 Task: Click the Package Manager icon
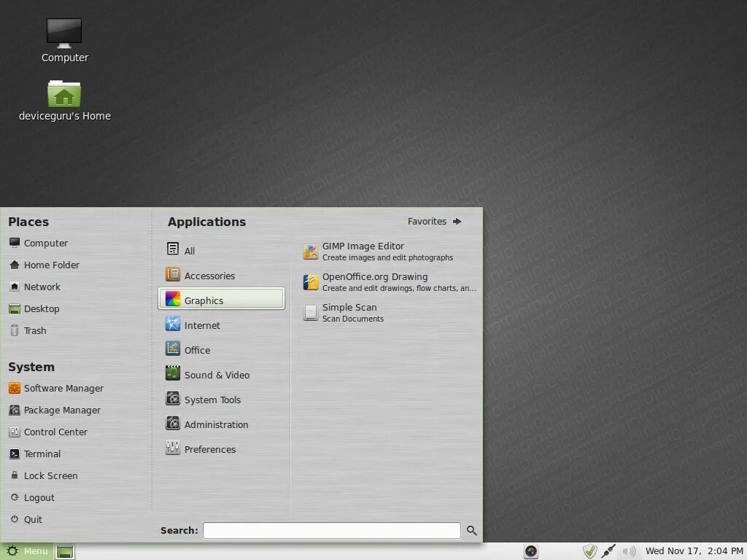pos(15,410)
